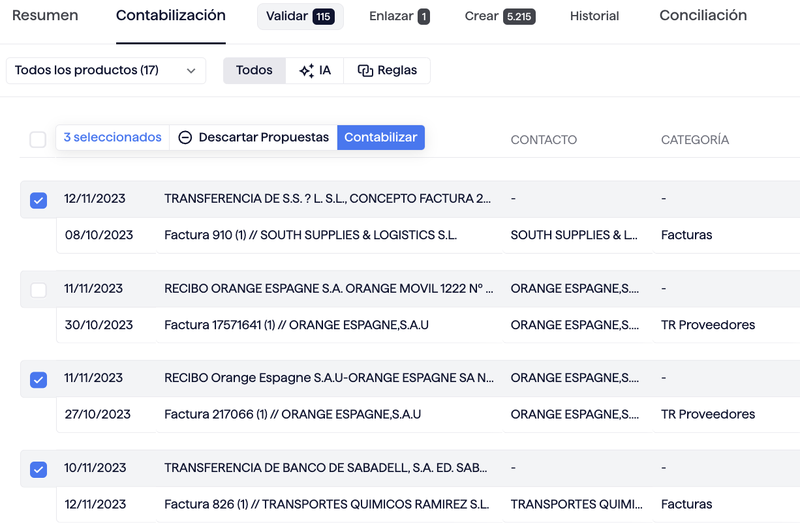Click the Contabilizar button
This screenshot has height=532, width=800.
click(x=381, y=138)
